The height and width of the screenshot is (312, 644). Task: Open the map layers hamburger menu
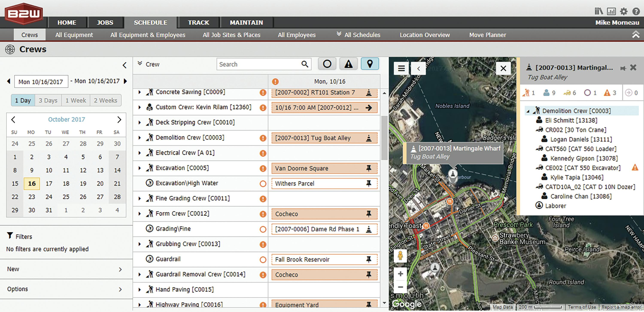pyautogui.click(x=401, y=68)
